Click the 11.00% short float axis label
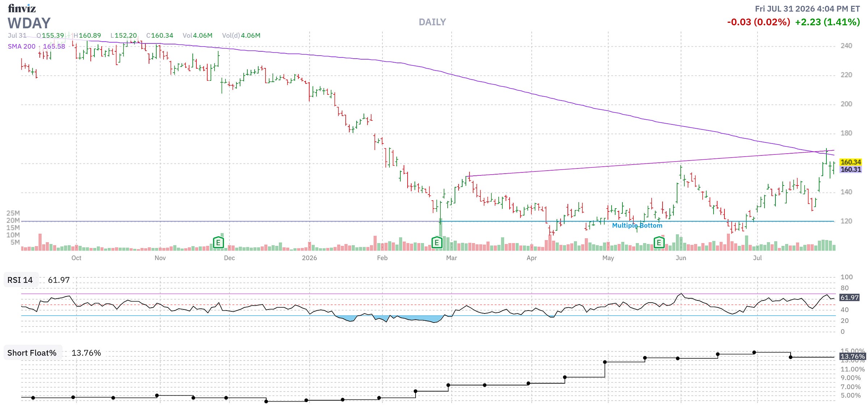 click(x=852, y=369)
